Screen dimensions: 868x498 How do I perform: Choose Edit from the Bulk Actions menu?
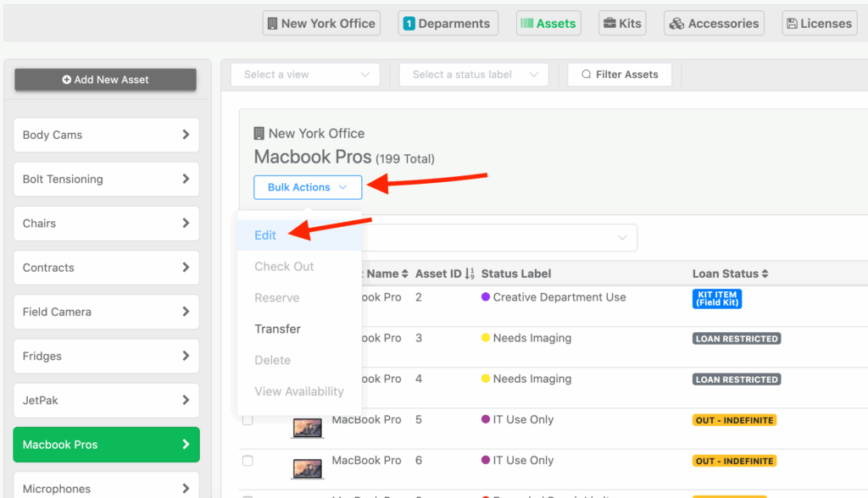point(265,235)
